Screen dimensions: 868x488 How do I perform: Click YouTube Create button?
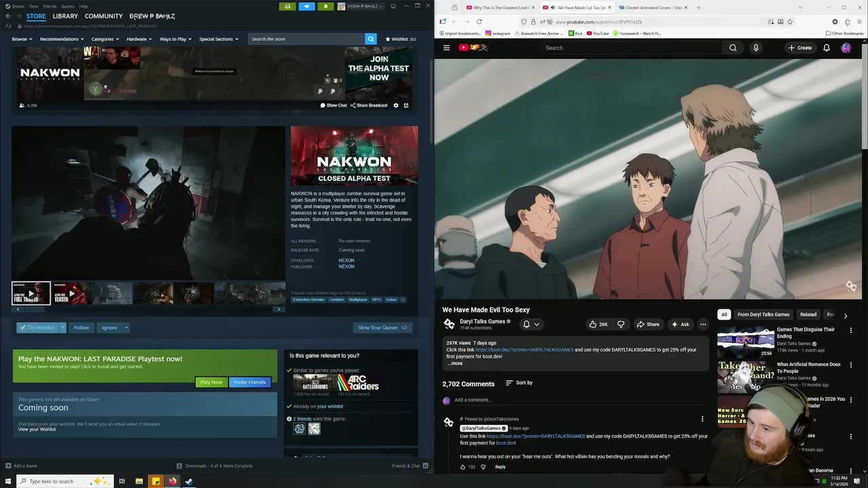point(800,47)
